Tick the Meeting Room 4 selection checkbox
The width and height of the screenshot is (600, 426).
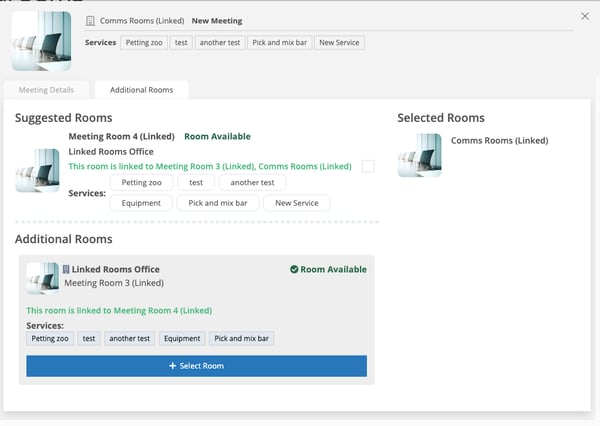coord(368,166)
